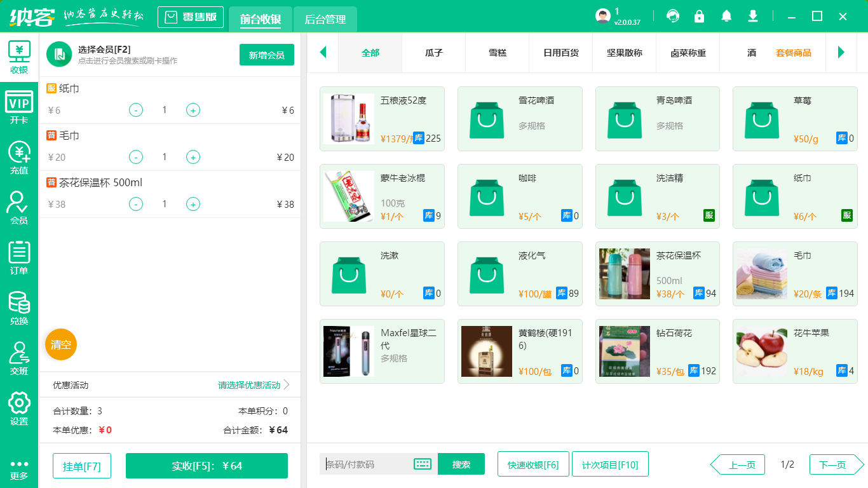868x488 pixels.
Task: Click the 新增会员 new member button
Action: [266, 55]
